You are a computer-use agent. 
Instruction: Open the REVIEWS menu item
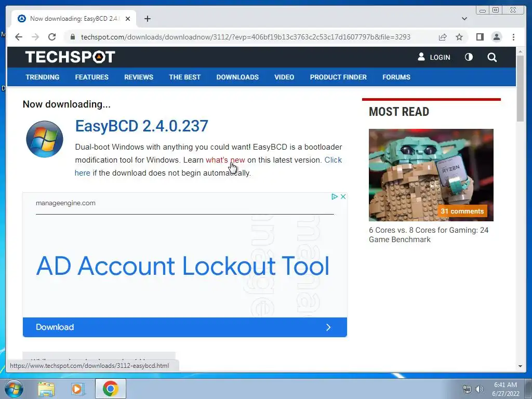[139, 77]
